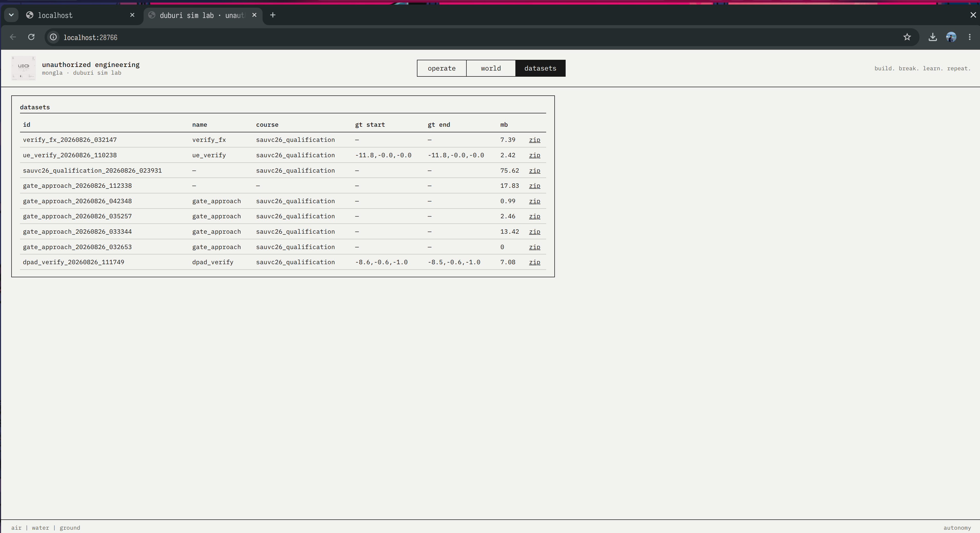Viewport: 980px width, 533px height.
Task: Open the world tab
Action: [491, 68]
